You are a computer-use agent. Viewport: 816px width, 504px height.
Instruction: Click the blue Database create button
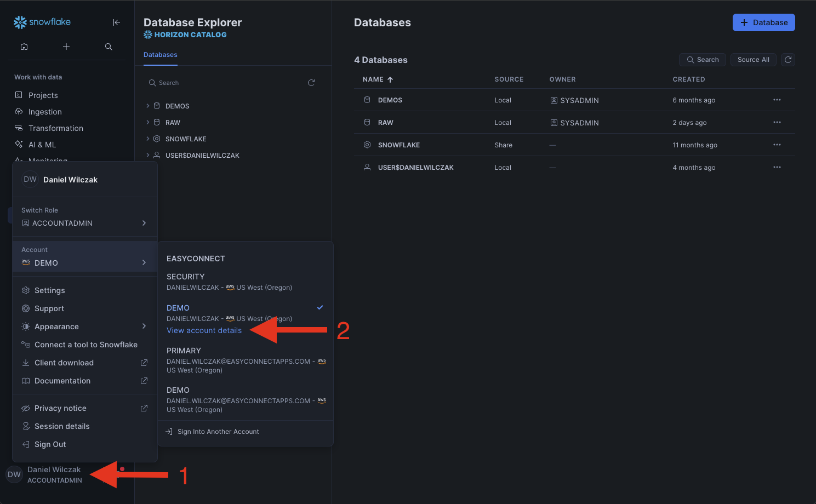(x=763, y=22)
